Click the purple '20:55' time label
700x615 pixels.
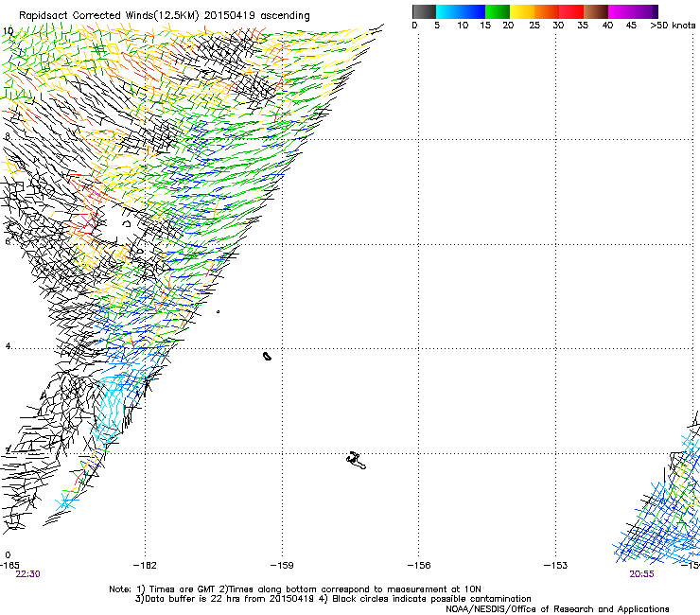[641, 574]
